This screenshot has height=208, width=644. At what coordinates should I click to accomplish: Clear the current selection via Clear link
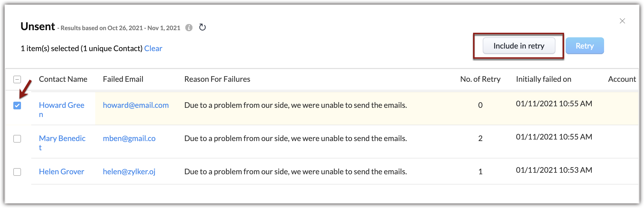click(x=153, y=49)
